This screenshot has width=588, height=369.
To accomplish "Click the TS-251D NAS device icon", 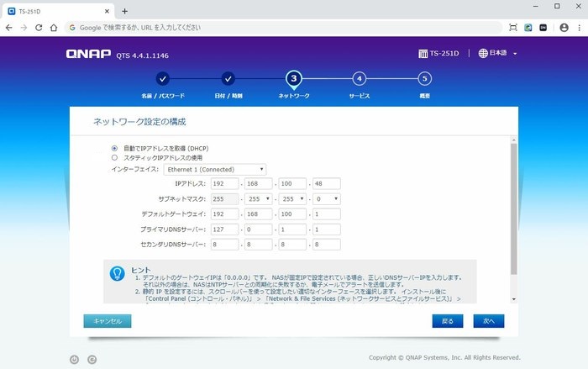I will click(423, 54).
